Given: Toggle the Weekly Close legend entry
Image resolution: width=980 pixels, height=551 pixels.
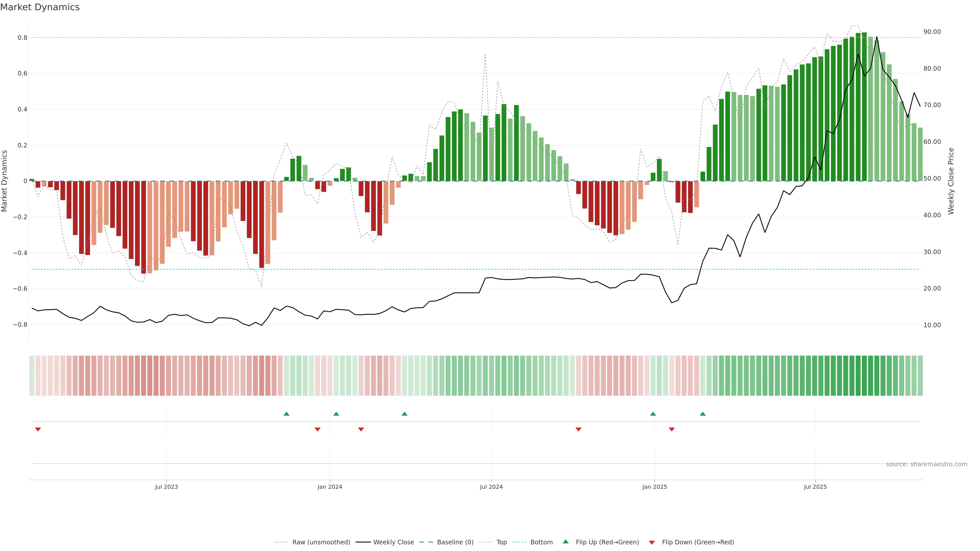Looking at the screenshot, I should coord(393,542).
